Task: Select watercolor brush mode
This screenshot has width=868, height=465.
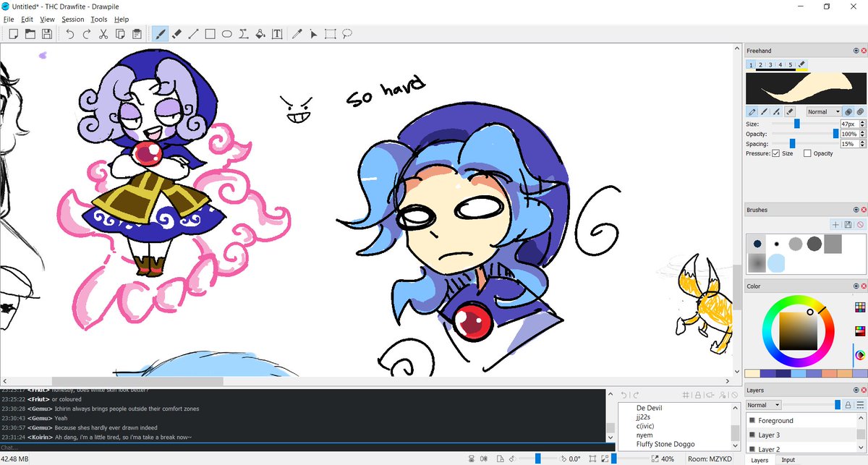Action: click(x=777, y=112)
